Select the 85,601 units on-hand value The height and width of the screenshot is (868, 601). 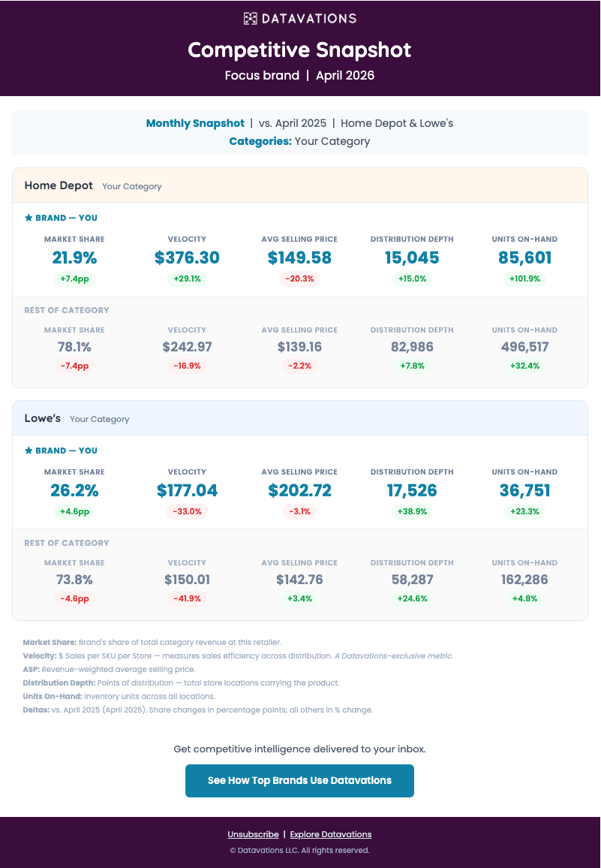(524, 258)
